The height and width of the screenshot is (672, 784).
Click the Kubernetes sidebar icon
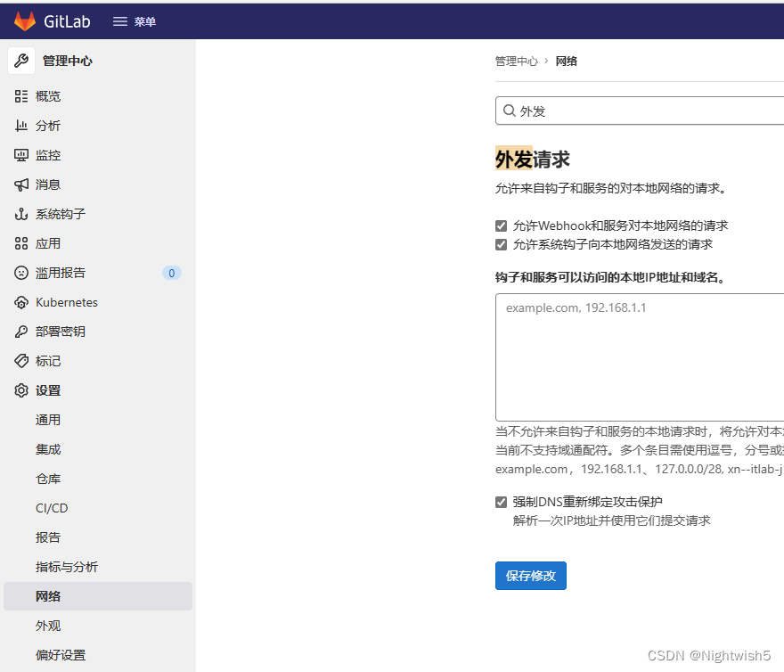[20, 301]
